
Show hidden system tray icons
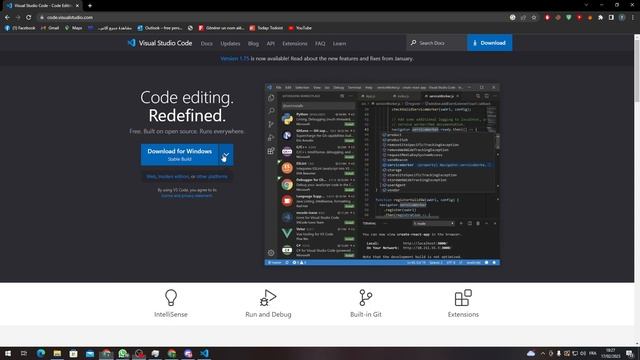coord(543,353)
